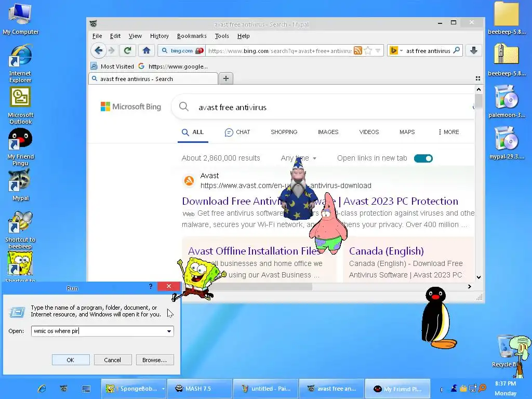
Task: Go to the Home page icon
Action: pos(146,50)
